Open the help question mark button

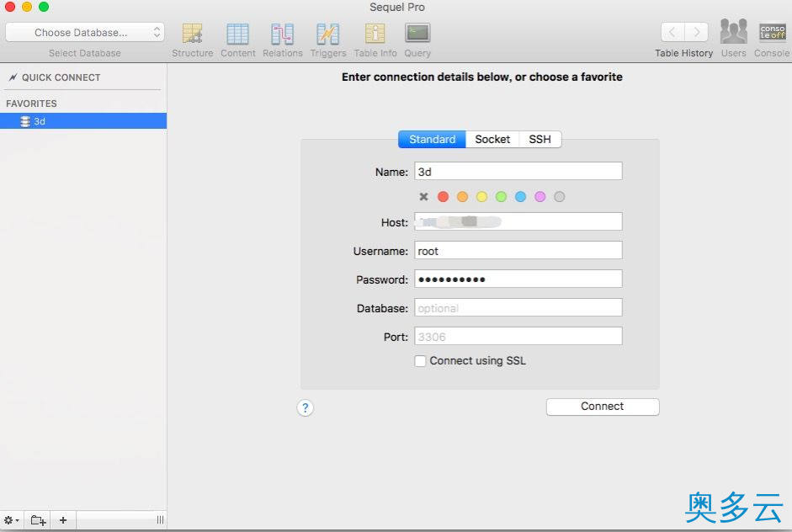(305, 407)
